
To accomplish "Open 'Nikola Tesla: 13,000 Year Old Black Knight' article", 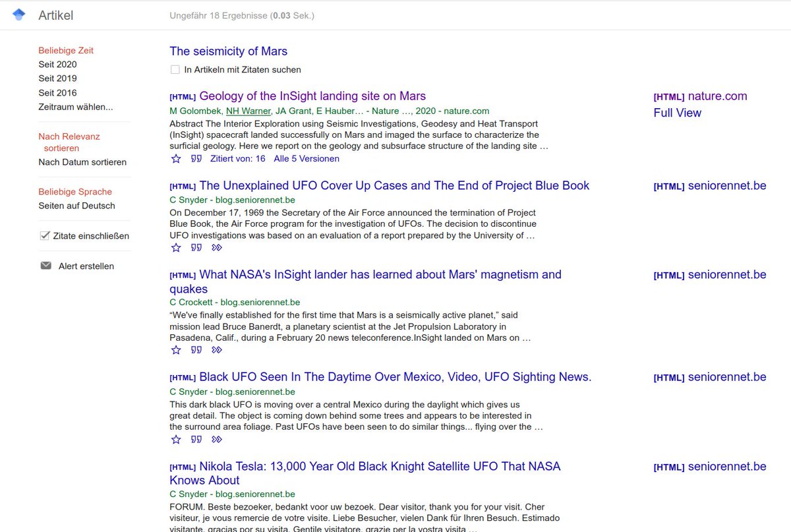I will 365,473.
